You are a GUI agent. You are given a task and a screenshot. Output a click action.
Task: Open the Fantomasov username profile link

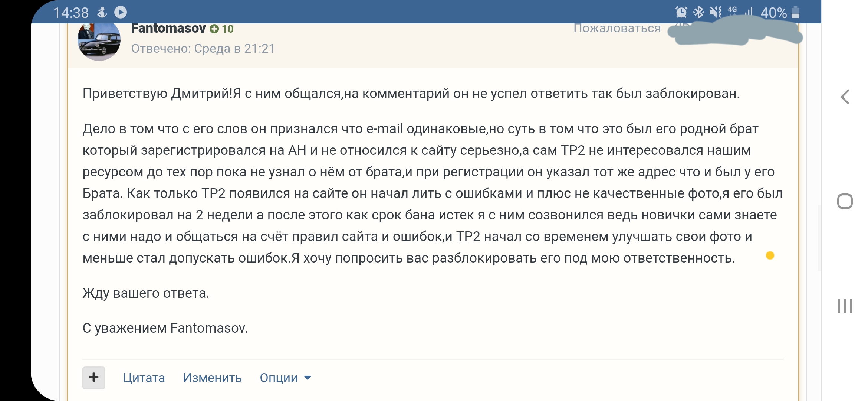click(168, 29)
